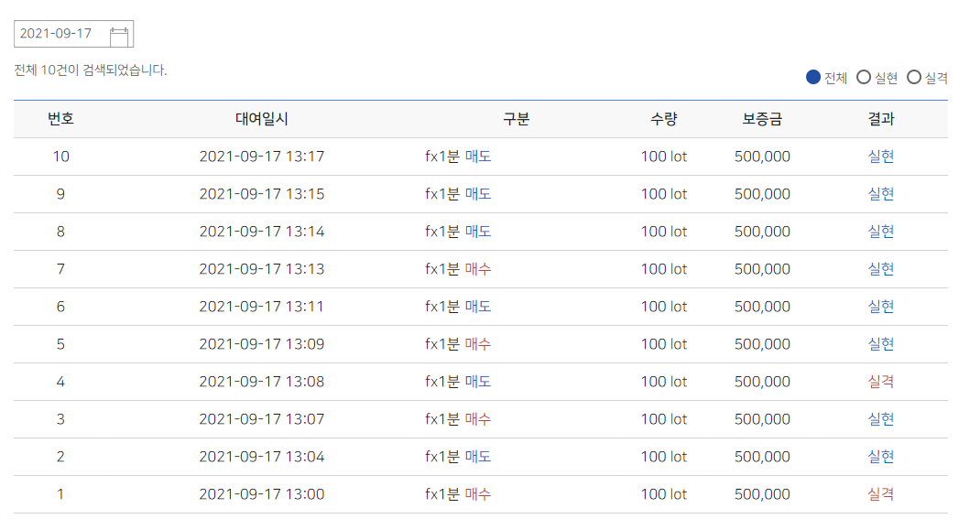Open the 실현 result for row 2

(880, 456)
